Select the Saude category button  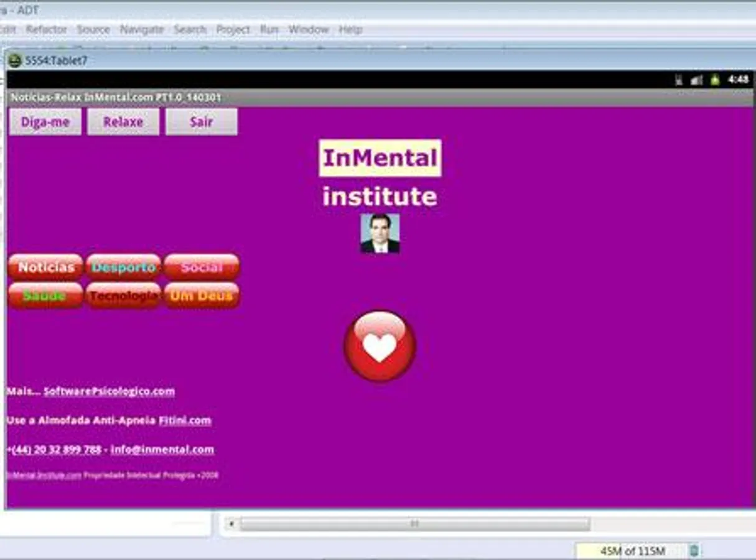coord(45,296)
